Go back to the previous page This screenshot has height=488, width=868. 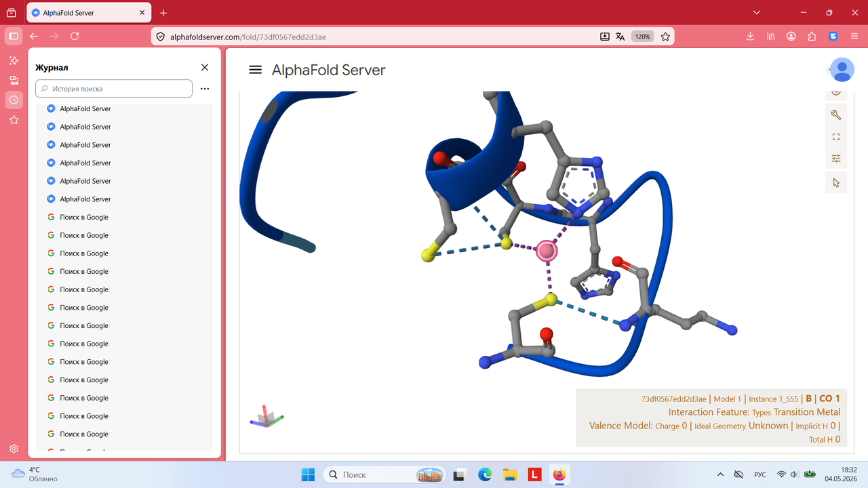[x=34, y=37]
